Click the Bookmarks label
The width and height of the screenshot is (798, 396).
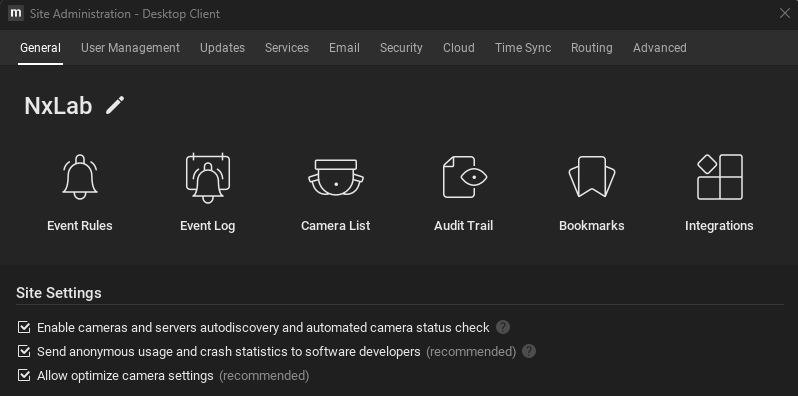pyautogui.click(x=592, y=226)
